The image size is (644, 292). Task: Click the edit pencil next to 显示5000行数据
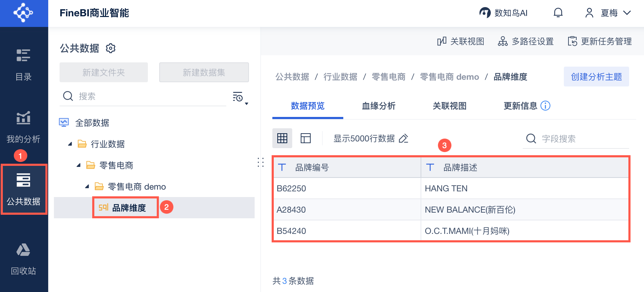[x=404, y=139]
